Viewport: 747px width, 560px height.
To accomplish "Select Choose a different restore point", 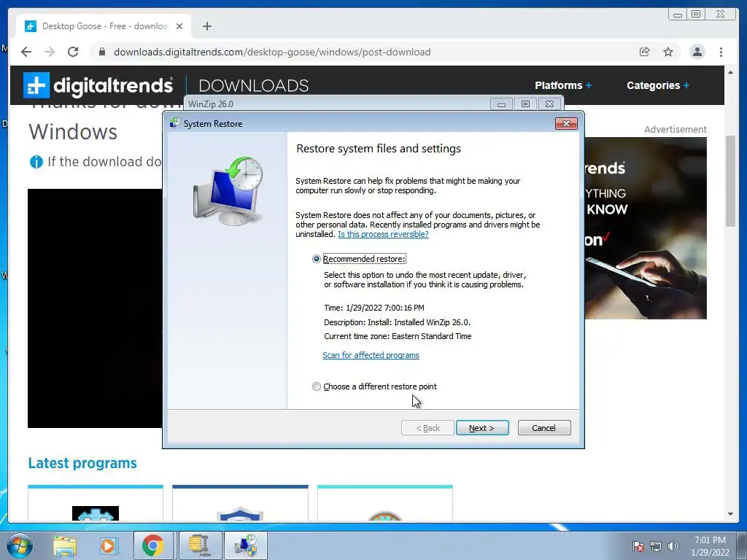I will (x=317, y=386).
